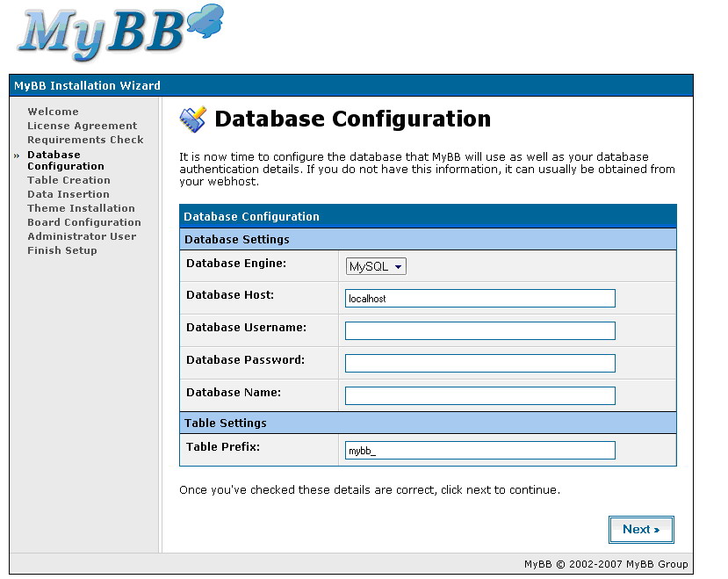728x579 pixels.
Task: Click the MyBB logo at the top
Action: pos(120,33)
